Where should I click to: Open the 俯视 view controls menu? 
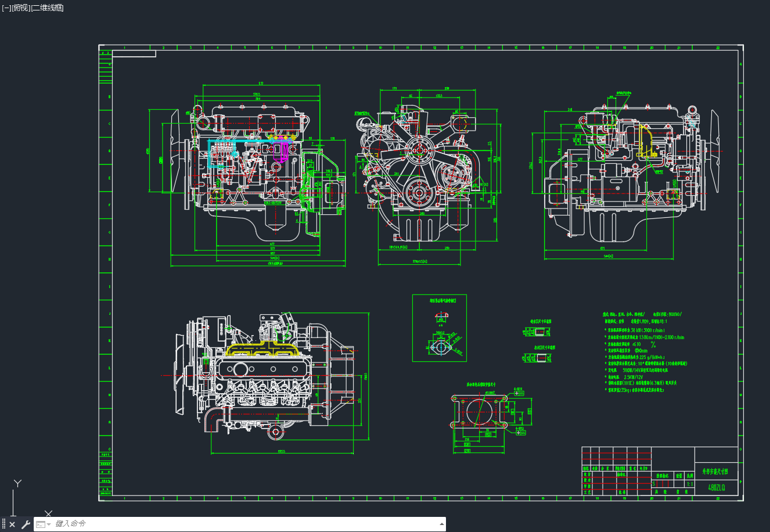point(20,8)
